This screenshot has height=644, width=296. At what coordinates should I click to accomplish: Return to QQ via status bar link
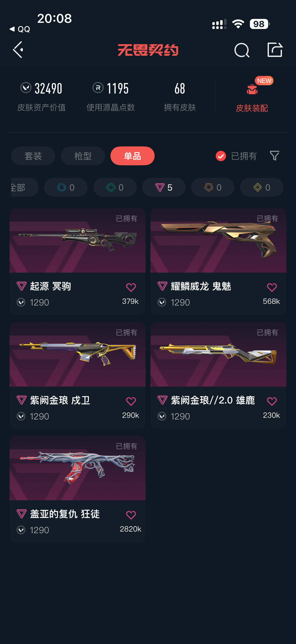tap(20, 29)
